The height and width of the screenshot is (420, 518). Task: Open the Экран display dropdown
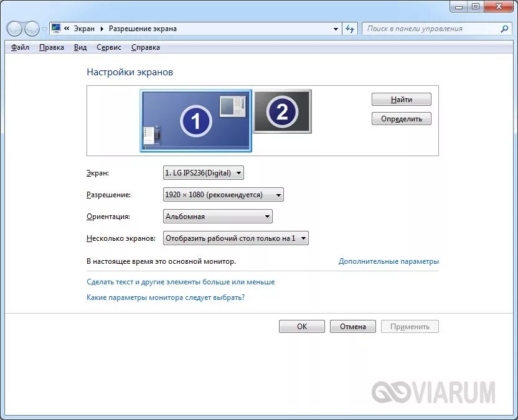[204, 173]
